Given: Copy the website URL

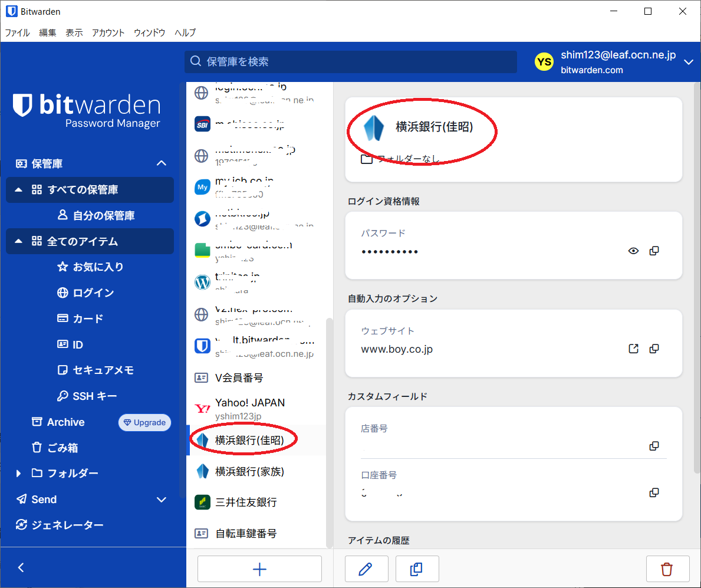Looking at the screenshot, I should 654,349.
